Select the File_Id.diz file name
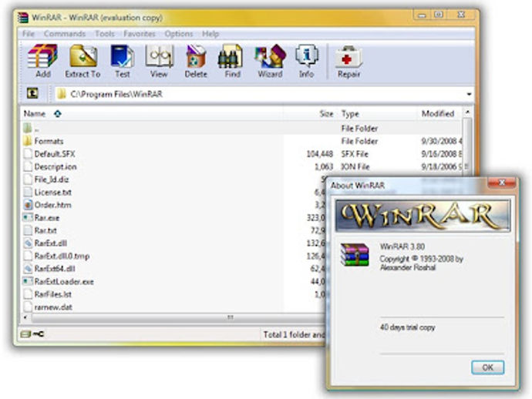Screen dimensions: 532x399 pyautogui.click(x=52, y=179)
